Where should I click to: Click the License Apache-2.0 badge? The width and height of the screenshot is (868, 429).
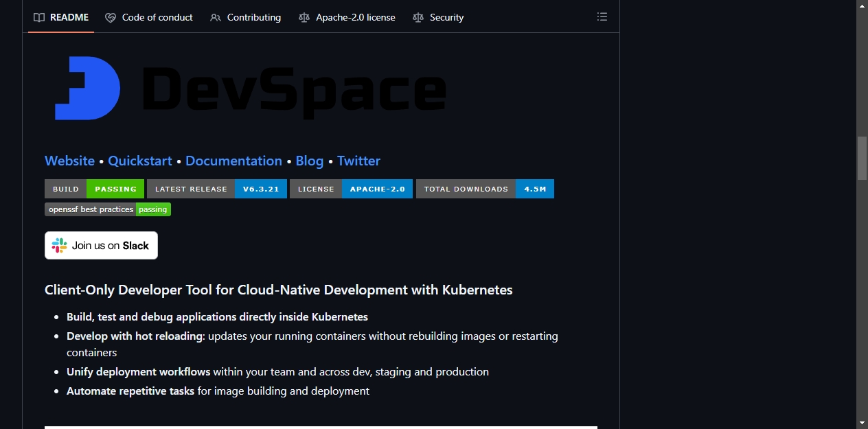pyautogui.click(x=351, y=189)
